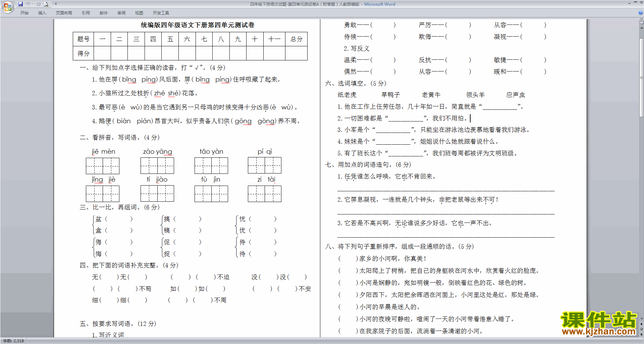Screen dimensions: 644x344
Task: Click the parentheses before 小河的早晨是迷人的
Action: click(x=348, y=307)
